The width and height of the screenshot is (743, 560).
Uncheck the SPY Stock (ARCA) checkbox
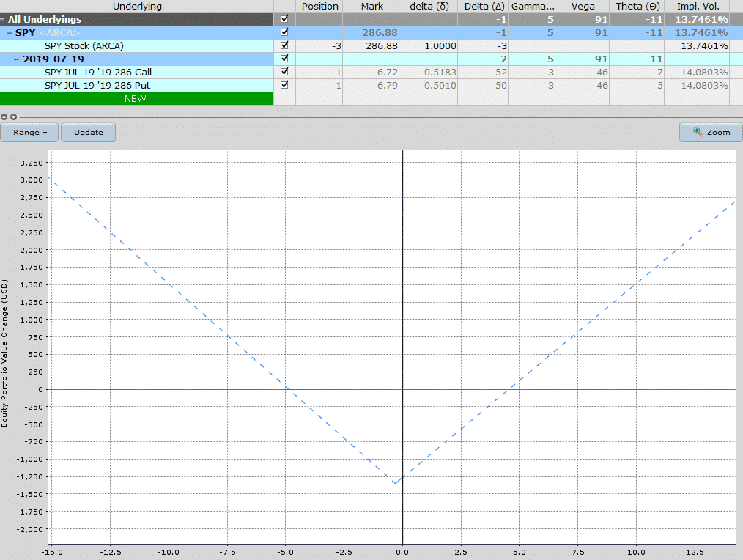[x=284, y=45]
